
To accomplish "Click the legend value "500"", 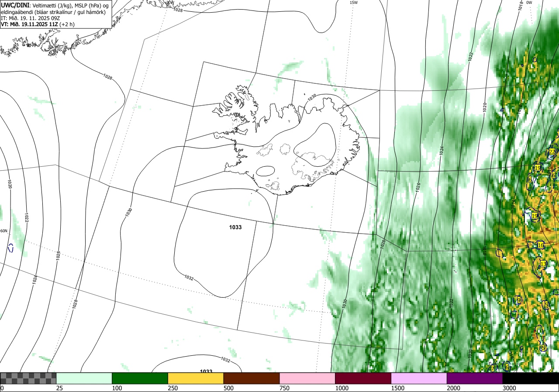I will click(228, 388).
